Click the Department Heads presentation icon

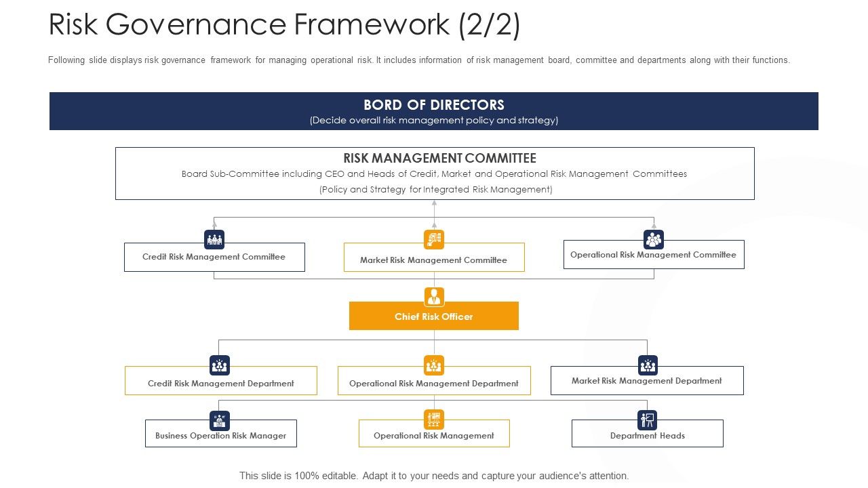point(648,420)
